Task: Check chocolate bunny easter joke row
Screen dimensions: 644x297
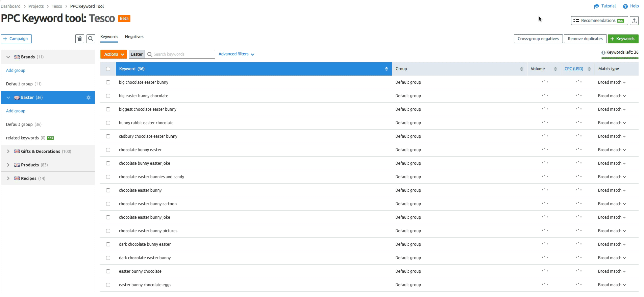Action: (108, 163)
